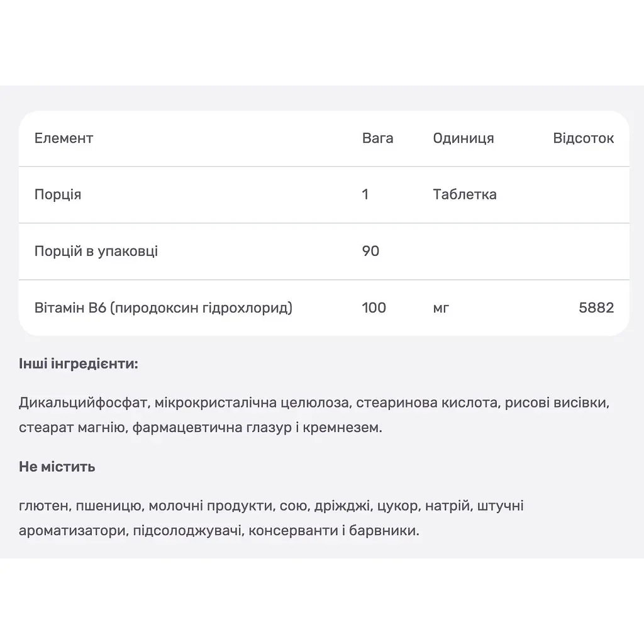Viewport: 644px width, 644px height.
Task: Click the 90 servings value
Action: (370, 251)
